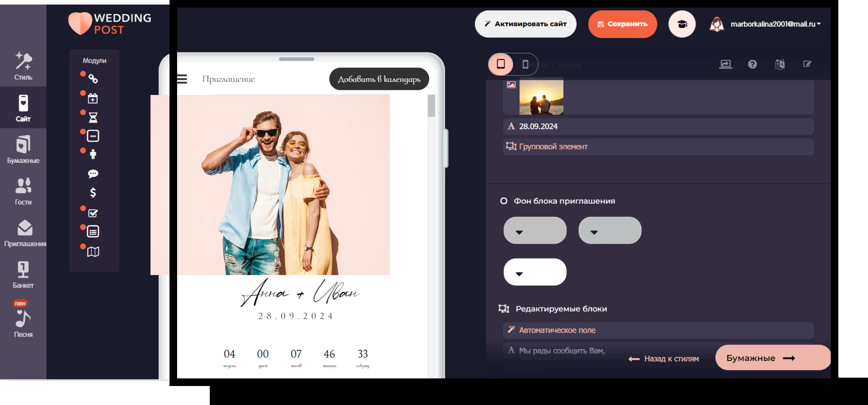The width and height of the screenshot is (868, 405).
Task: Click the Назад к стилям link
Action: [664, 359]
